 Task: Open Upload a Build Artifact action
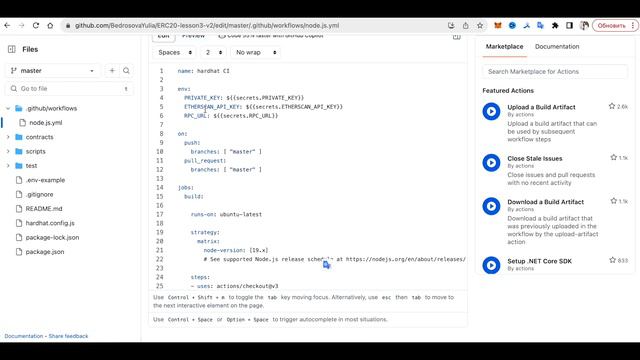click(x=541, y=107)
